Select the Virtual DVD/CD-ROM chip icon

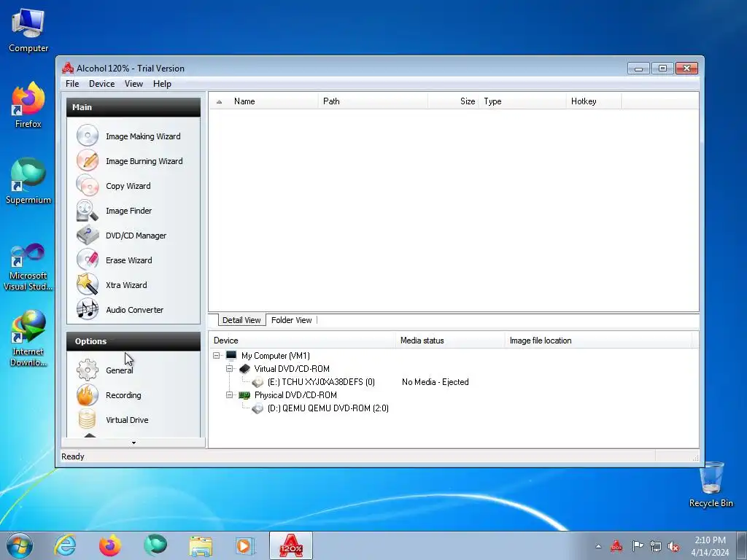(244, 368)
